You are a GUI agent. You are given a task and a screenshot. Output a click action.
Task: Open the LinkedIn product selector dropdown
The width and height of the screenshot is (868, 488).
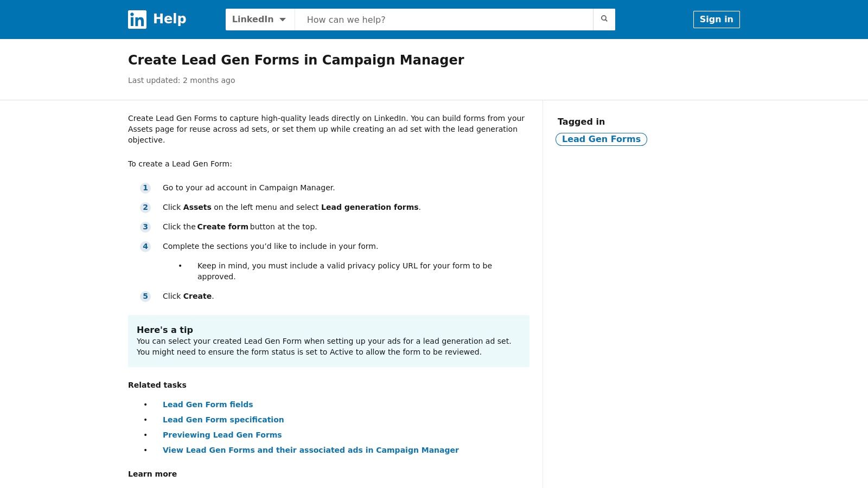pos(259,19)
